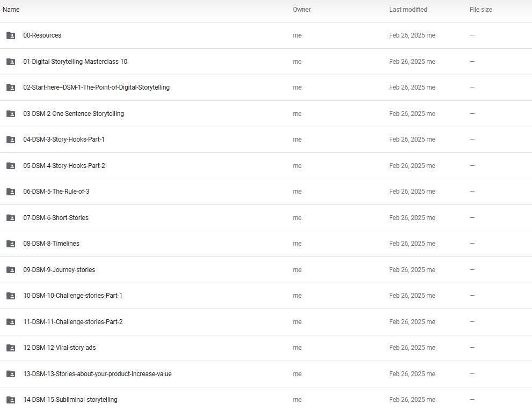Select the 07-DSM-6-Short-Stories folder name
532x411 pixels.
pos(56,218)
